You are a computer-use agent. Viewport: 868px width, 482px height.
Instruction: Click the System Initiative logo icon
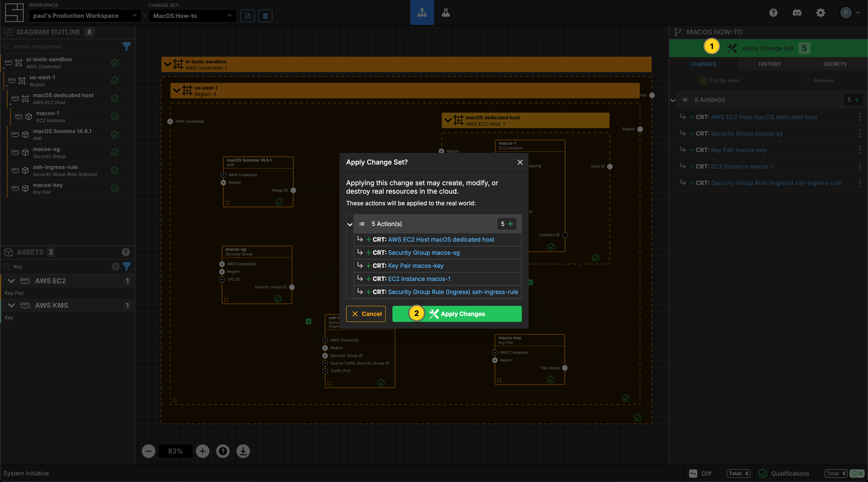14,12
